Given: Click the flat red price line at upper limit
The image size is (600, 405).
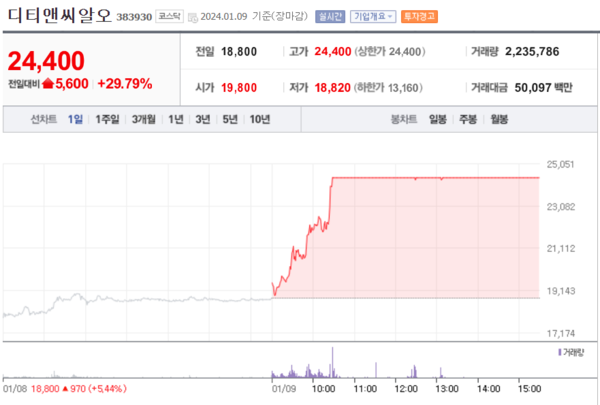Looking at the screenshot, I should pyautogui.click(x=435, y=178).
